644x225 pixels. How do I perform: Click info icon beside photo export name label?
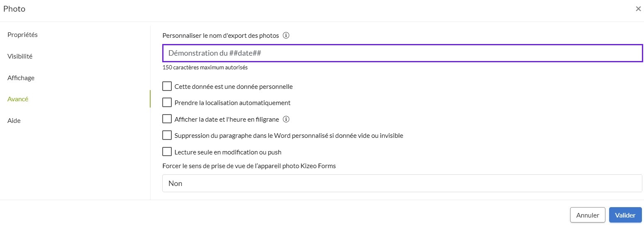click(286, 36)
